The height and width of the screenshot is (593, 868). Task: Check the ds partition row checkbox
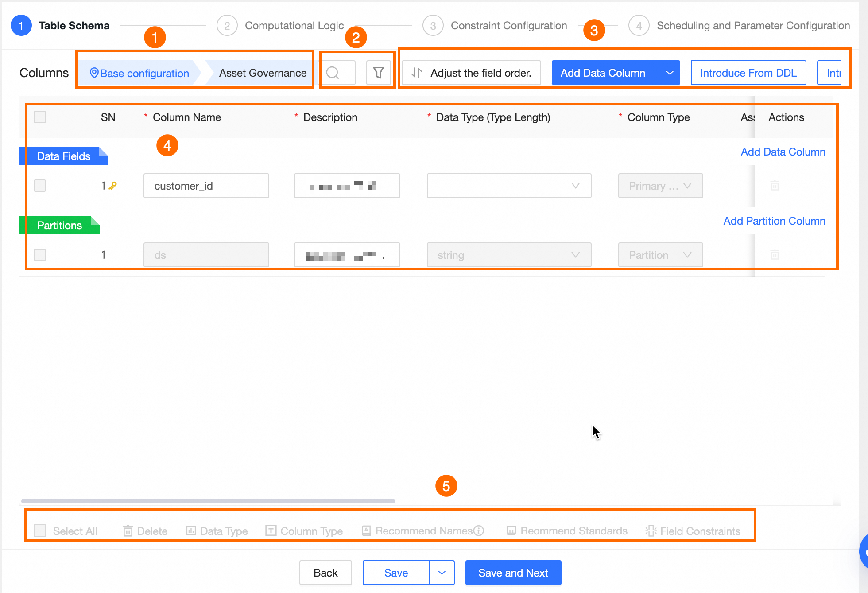pos(40,255)
